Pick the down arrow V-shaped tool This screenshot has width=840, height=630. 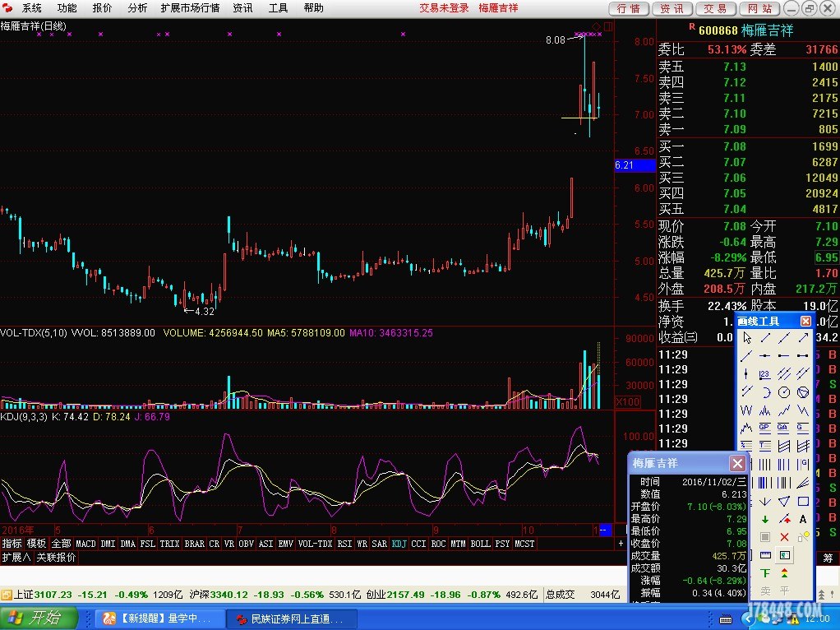(x=765, y=502)
